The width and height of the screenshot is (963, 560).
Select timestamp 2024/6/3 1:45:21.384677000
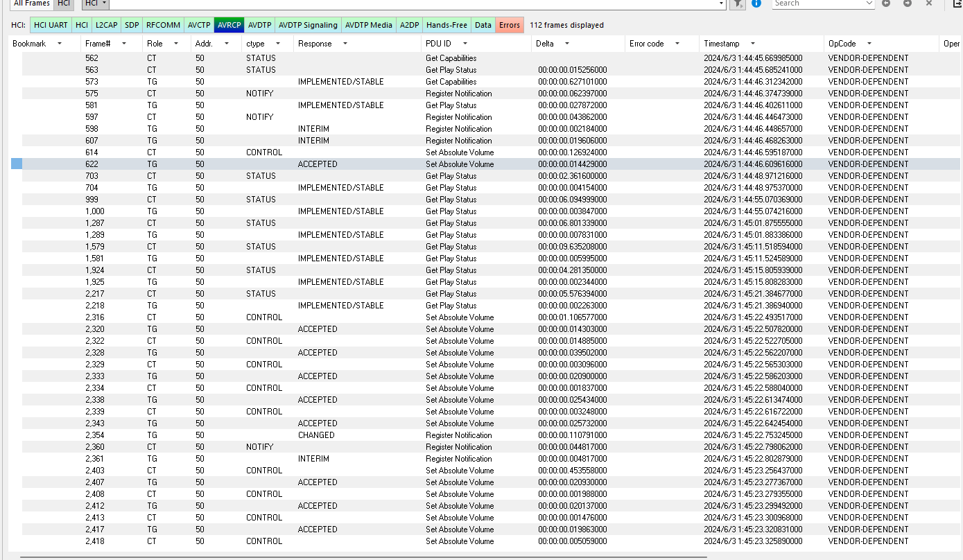click(753, 294)
